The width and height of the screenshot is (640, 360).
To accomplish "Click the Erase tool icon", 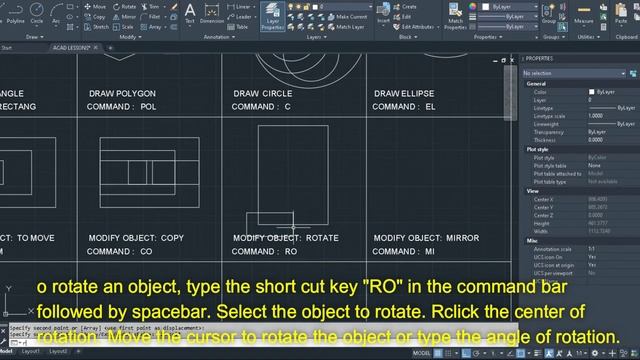I will 174,7.
